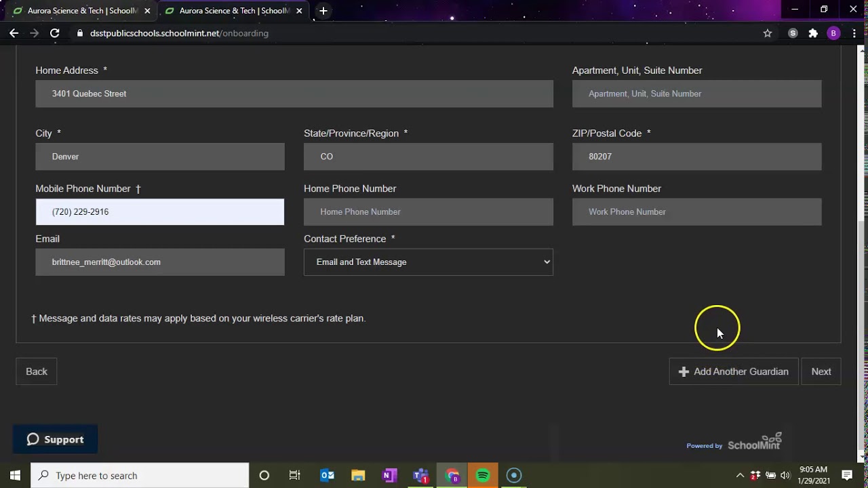Go back with browser back arrow

pos(14,33)
